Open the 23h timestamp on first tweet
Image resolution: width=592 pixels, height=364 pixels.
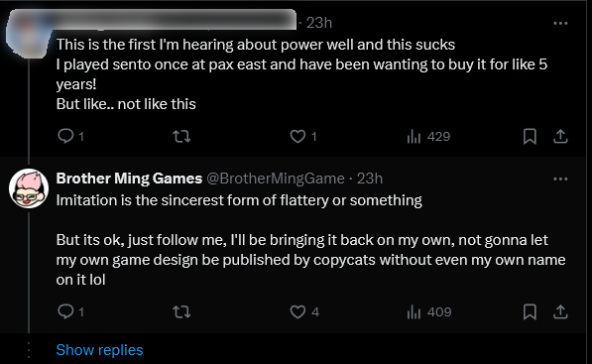(319, 23)
